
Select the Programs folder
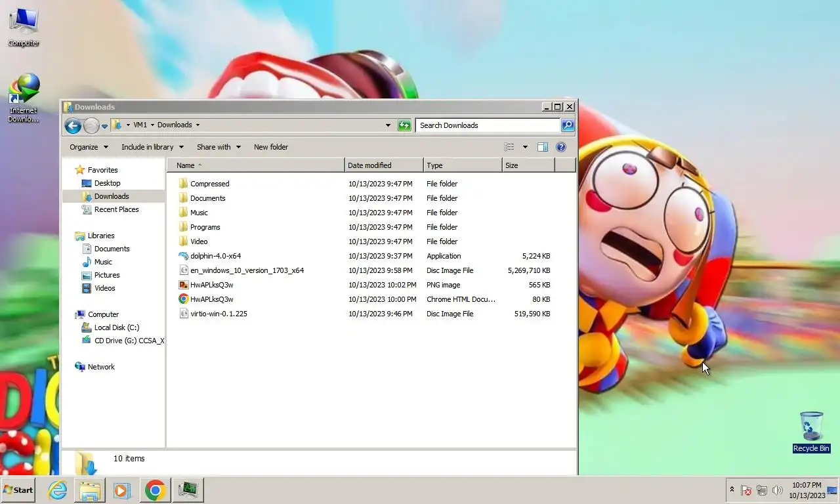205,227
